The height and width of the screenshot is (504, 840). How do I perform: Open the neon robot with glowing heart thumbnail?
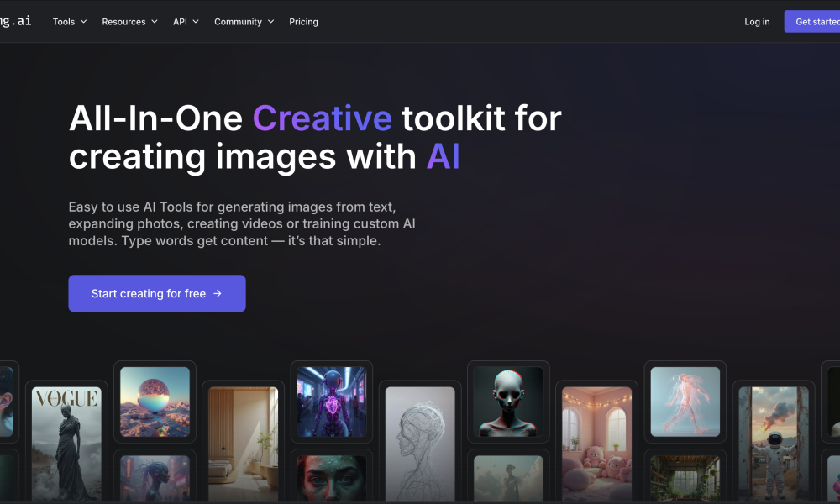pyautogui.click(x=332, y=402)
